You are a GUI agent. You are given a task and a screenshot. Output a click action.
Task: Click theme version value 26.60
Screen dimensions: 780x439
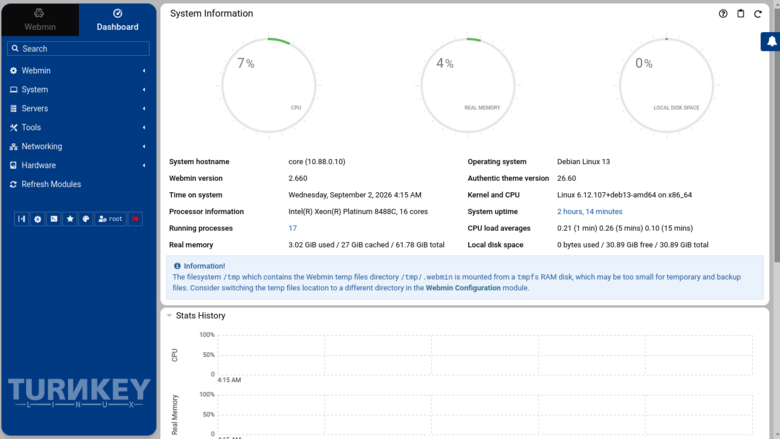tap(567, 178)
